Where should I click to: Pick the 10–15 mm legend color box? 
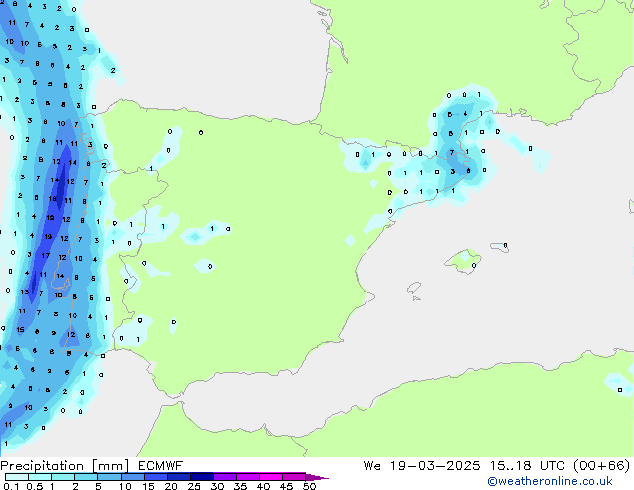(132, 477)
